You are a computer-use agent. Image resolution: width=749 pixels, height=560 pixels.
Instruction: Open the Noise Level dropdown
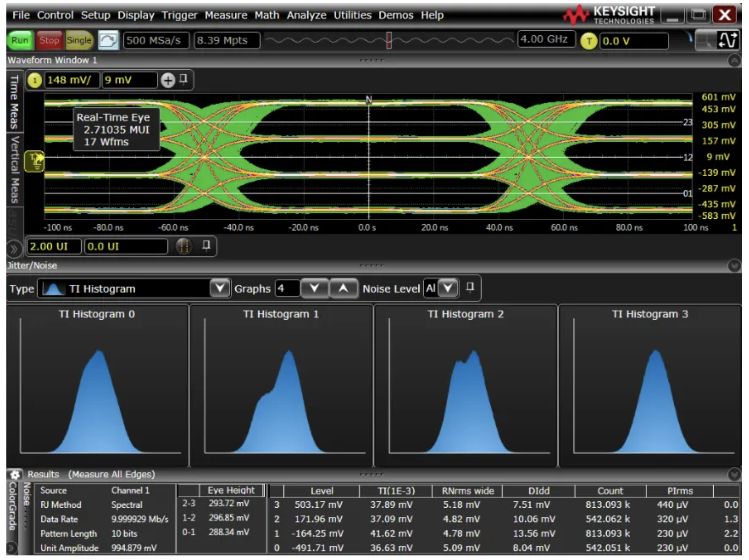tap(448, 289)
